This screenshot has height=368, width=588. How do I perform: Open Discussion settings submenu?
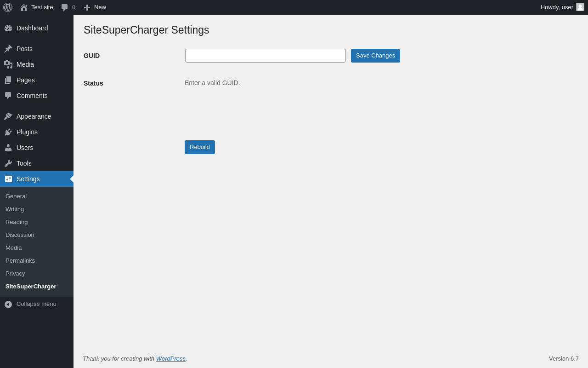pos(37,235)
